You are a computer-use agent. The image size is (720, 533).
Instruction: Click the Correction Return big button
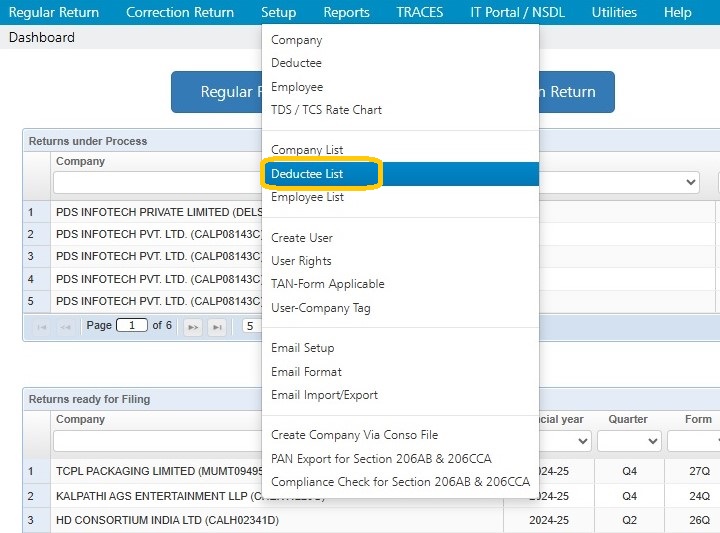click(576, 92)
